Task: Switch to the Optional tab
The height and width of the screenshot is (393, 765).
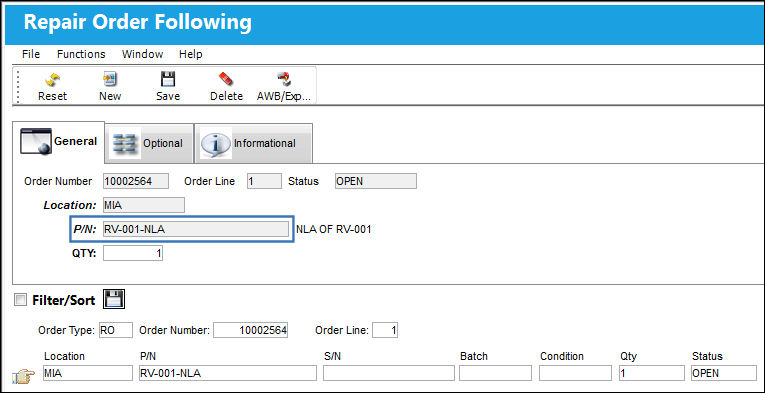Action: (149, 143)
